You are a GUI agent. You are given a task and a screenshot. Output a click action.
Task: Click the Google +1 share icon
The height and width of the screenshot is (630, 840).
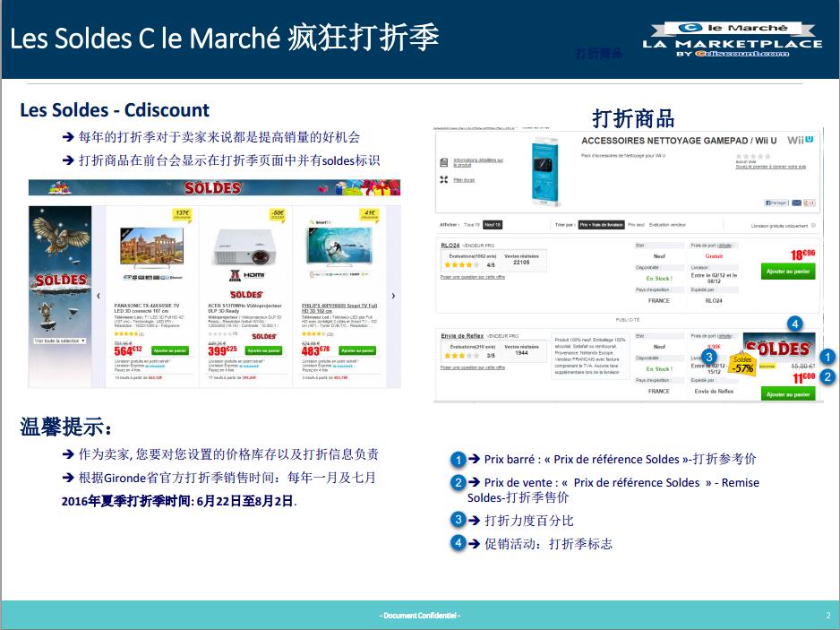[x=809, y=203]
